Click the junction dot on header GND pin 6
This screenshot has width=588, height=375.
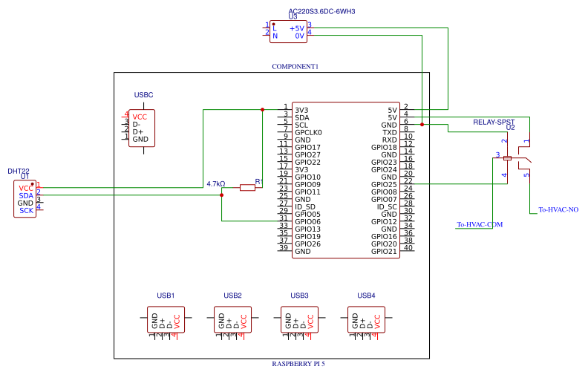pyautogui.click(x=422, y=125)
